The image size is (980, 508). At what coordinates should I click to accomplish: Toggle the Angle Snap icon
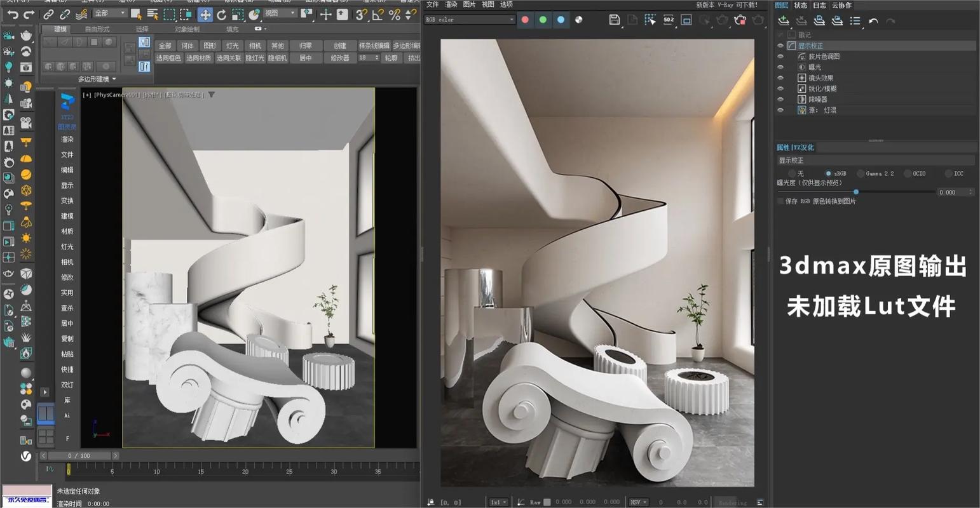point(378,14)
